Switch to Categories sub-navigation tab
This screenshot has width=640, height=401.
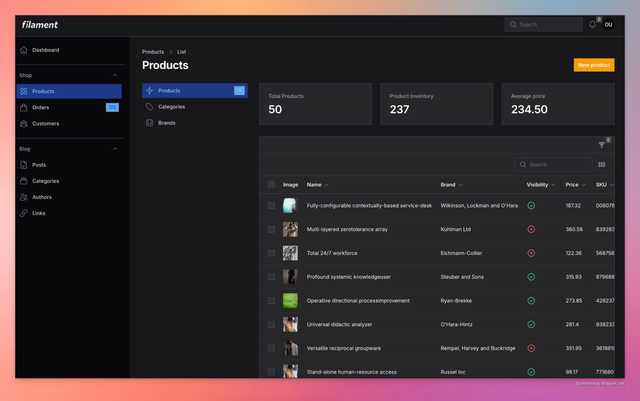(x=195, y=107)
